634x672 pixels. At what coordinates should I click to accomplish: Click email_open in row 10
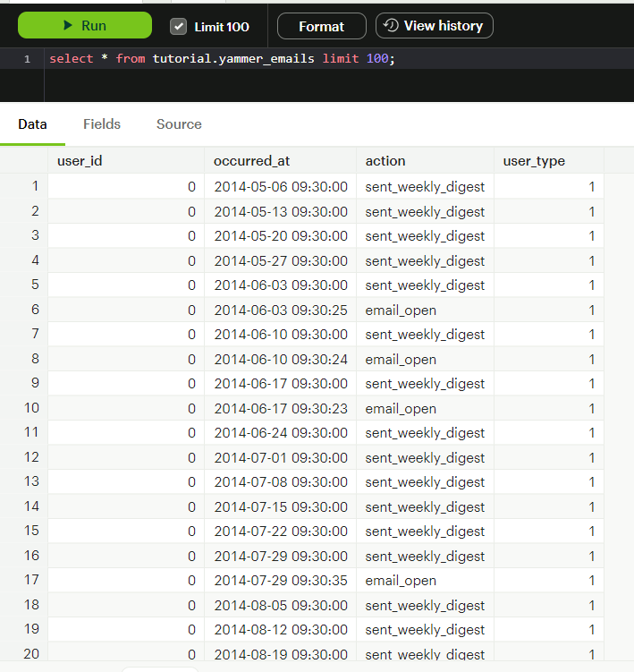point(401,409)
